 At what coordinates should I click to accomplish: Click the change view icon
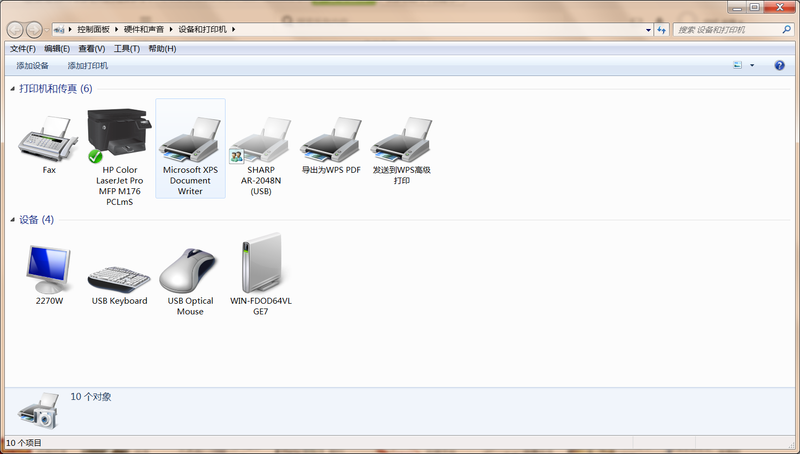pos(738,65)
